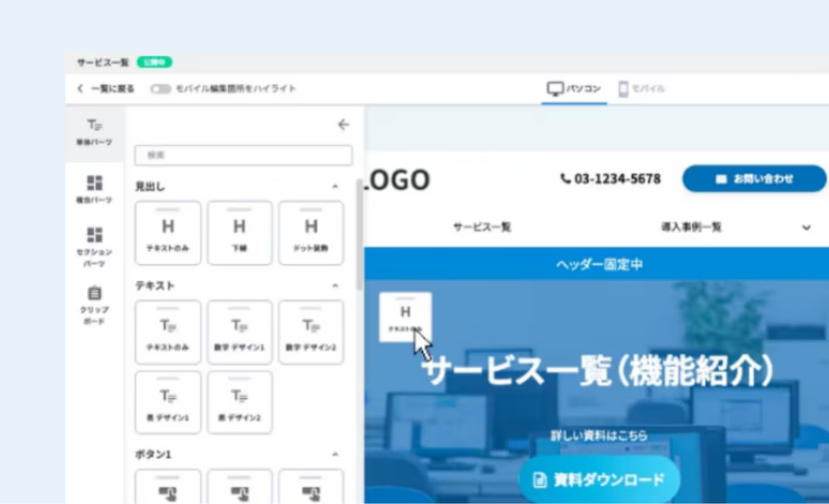
Task: Click the left arrow to close parts panel
Action: [x=344, y=125]
